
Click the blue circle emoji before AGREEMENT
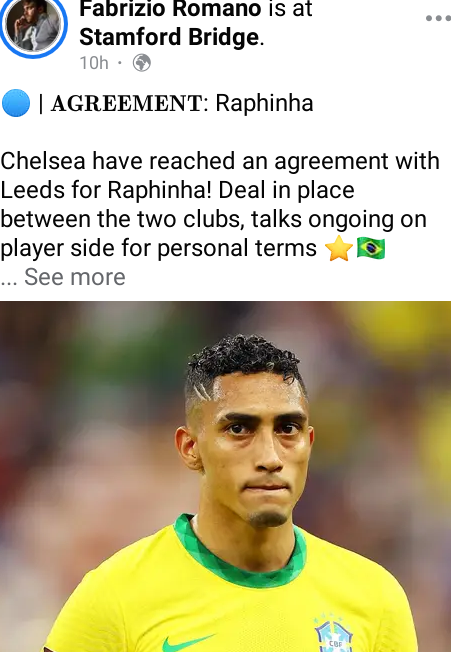tap(16, 103)
